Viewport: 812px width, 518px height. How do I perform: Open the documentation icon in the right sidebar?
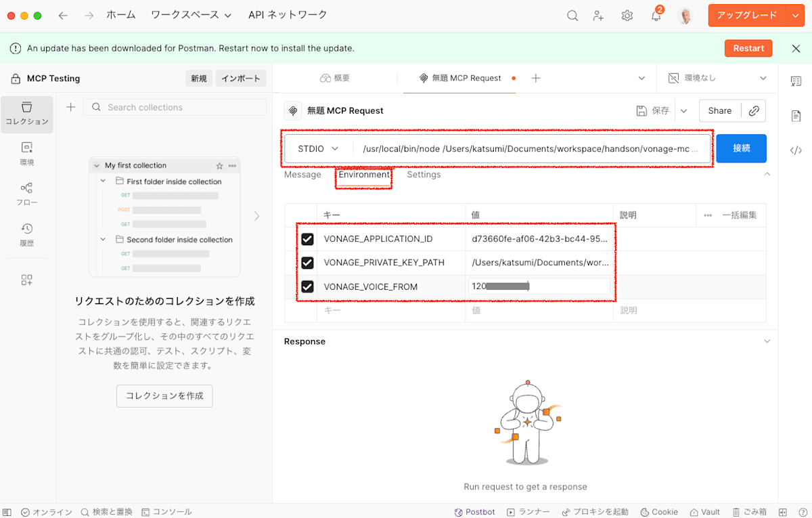[796, 116]
